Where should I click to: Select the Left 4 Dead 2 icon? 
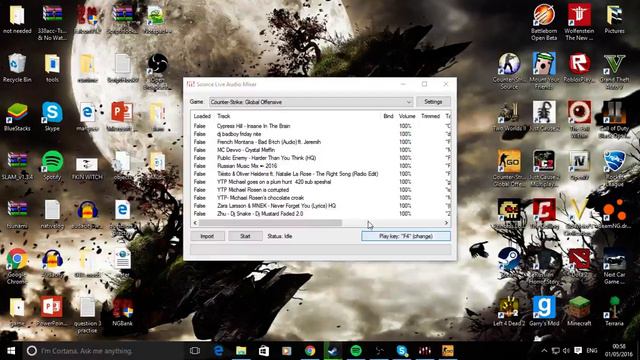(x=509, y=311)
